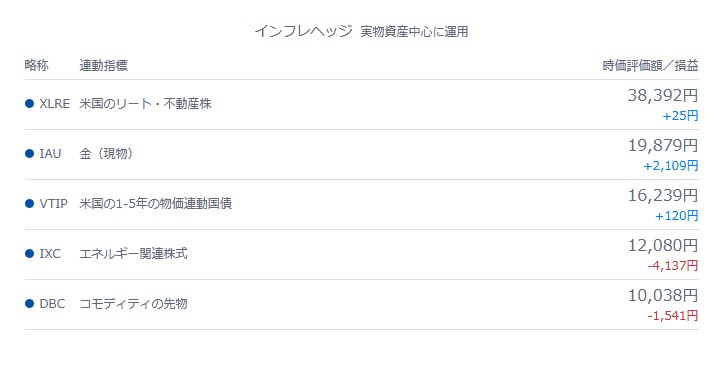Viewport: 728px width, 368px height.
Task: Select the DBC ticker label
Action: (x=52, y=304)
